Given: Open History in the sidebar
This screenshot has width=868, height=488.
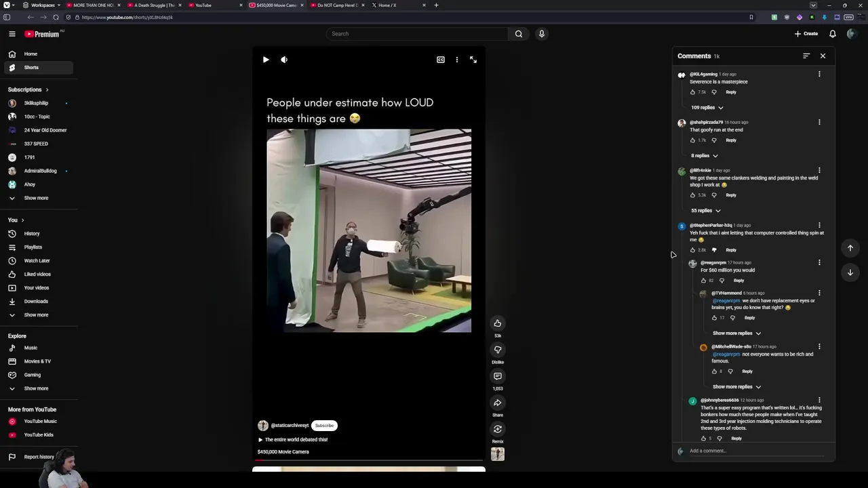Looking at the screenshot, I should pyautogui.click(x=38, y=234).
